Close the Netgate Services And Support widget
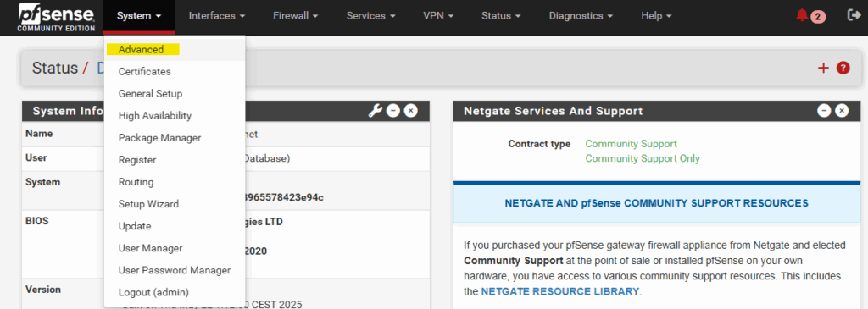This screenshot has height=309, width=868. click(842, 111)
